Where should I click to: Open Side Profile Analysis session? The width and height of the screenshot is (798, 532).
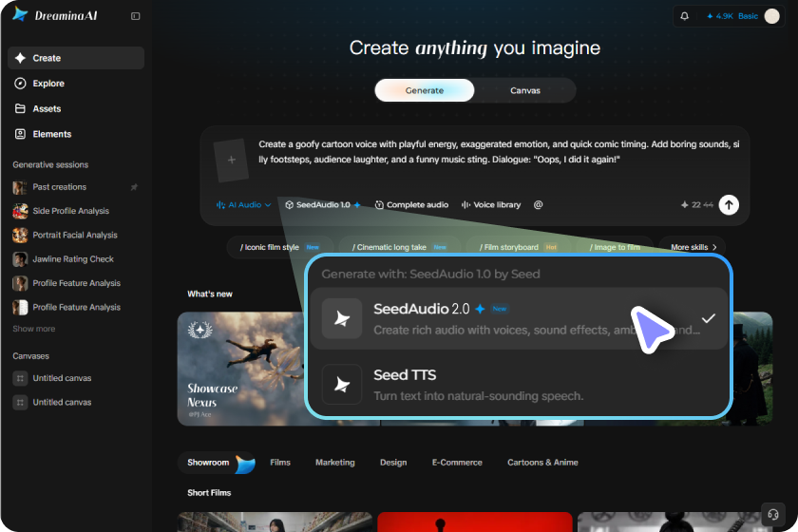click(76, 211)
